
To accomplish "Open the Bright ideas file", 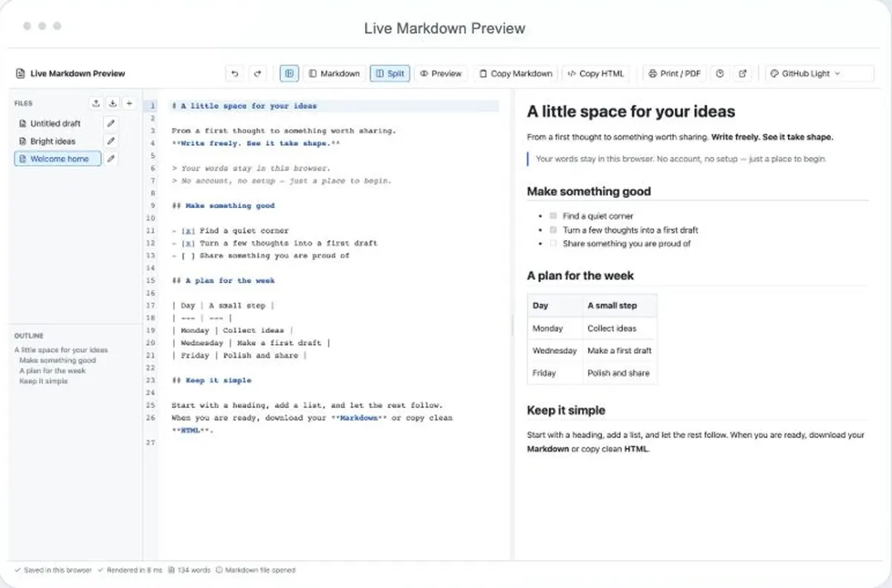I will (x=57, y=141).
